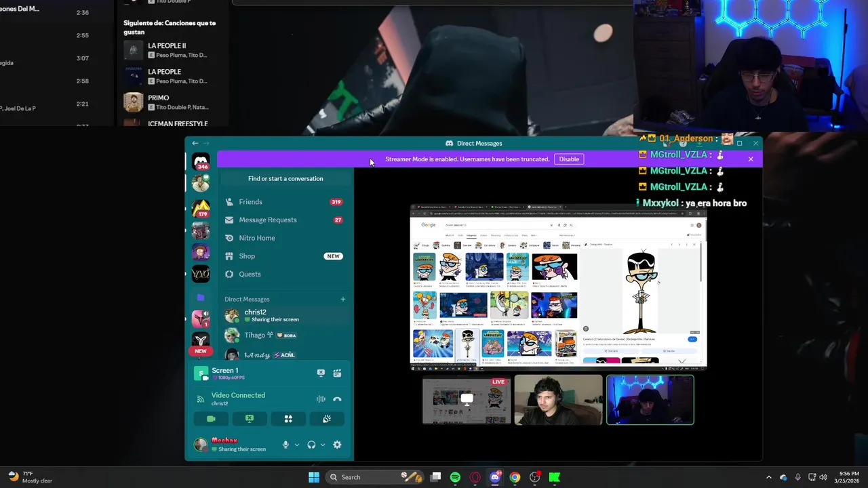Open the Activities button in call panel

click(288, 419)
